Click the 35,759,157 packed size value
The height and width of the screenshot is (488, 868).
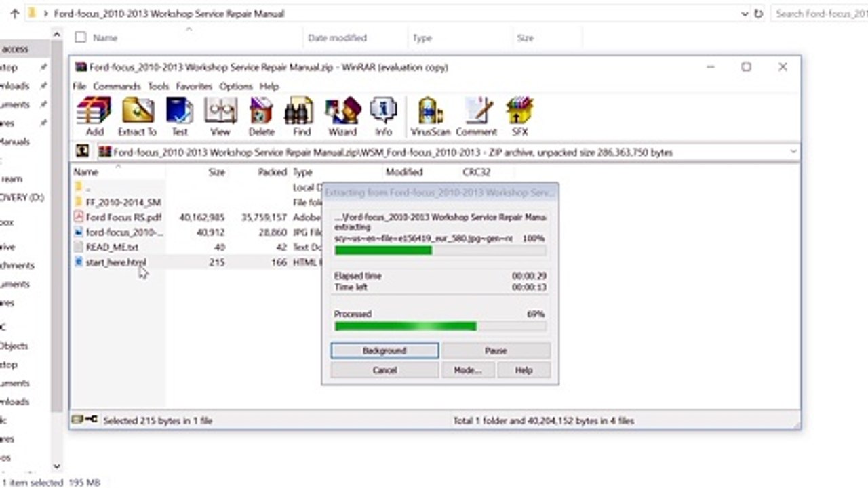(x=264, y=218)
